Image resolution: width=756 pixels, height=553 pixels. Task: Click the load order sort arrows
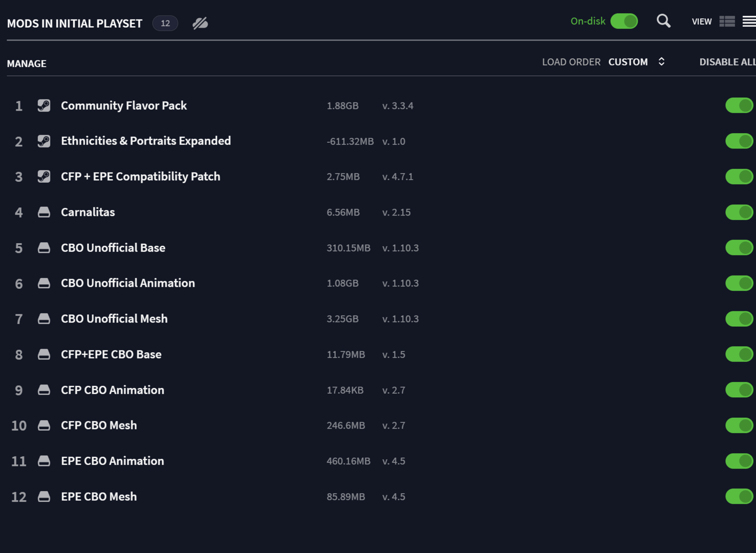click(x=661, y=61)
